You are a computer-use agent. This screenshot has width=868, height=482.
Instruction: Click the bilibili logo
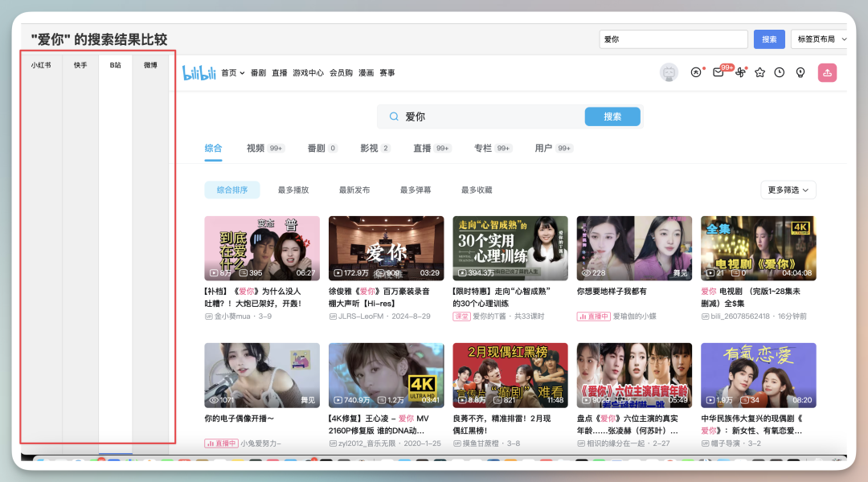199,72
